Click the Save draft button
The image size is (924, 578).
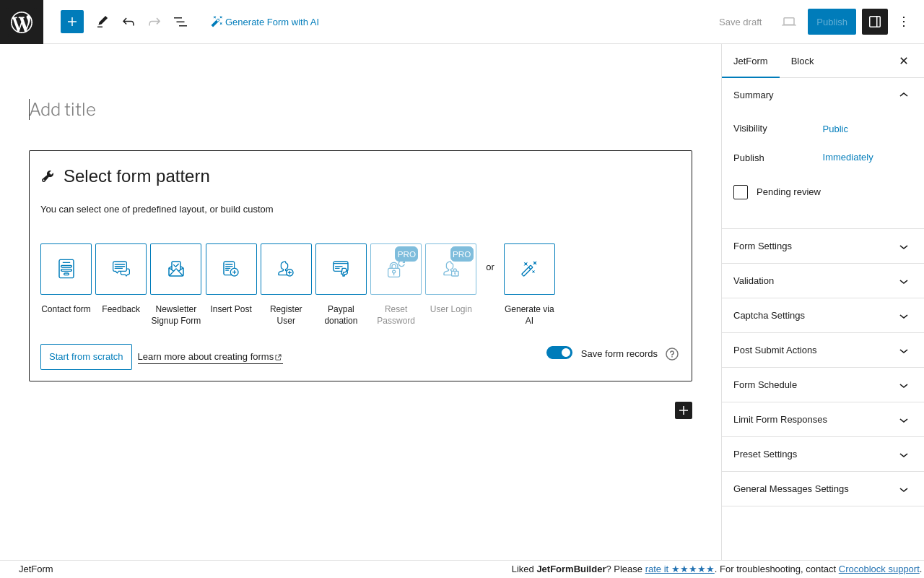740,22
